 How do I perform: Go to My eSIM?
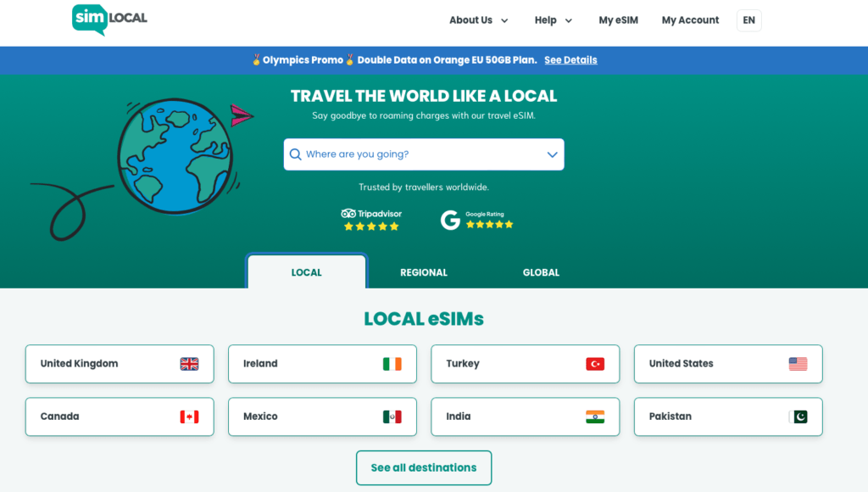(x=618, y=20)
